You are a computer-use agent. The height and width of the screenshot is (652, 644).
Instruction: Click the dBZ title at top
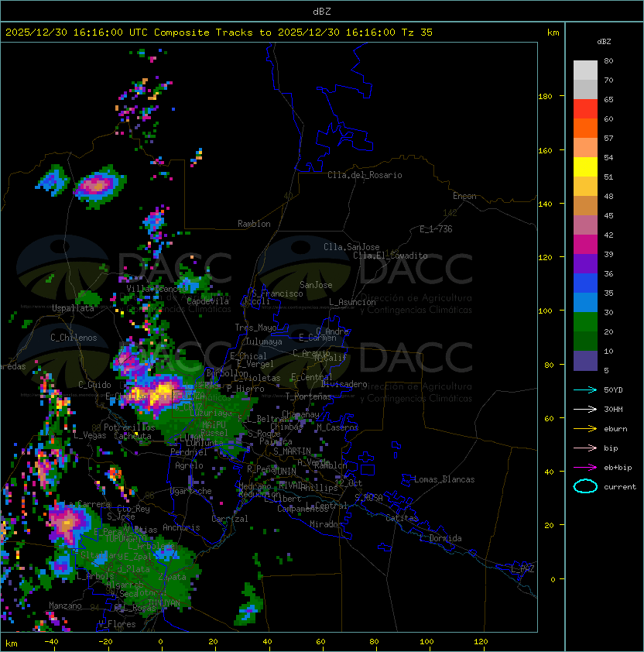click(322, 11)
